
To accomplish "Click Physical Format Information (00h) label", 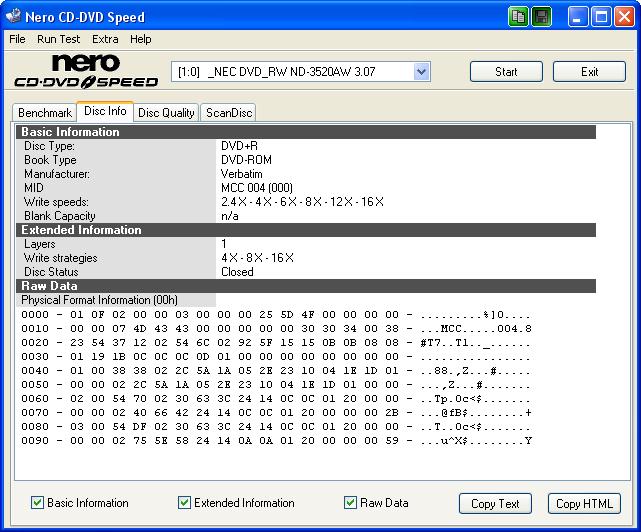I will (x=99, y=300).
